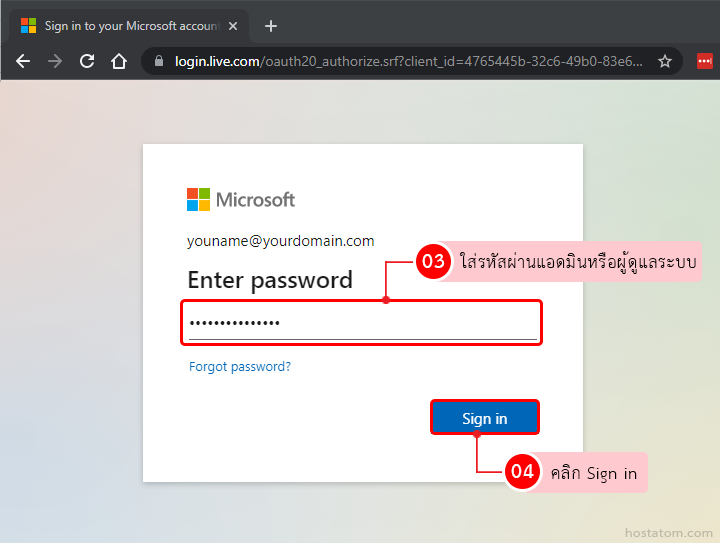Open the 'Forgot password?' link
This screenshot has width=720, height=543.
pos(240,367)
